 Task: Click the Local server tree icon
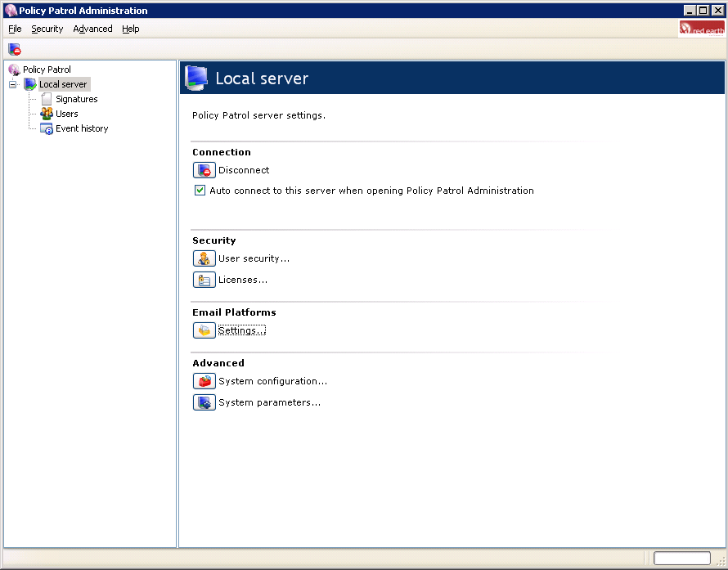[30, 84]
